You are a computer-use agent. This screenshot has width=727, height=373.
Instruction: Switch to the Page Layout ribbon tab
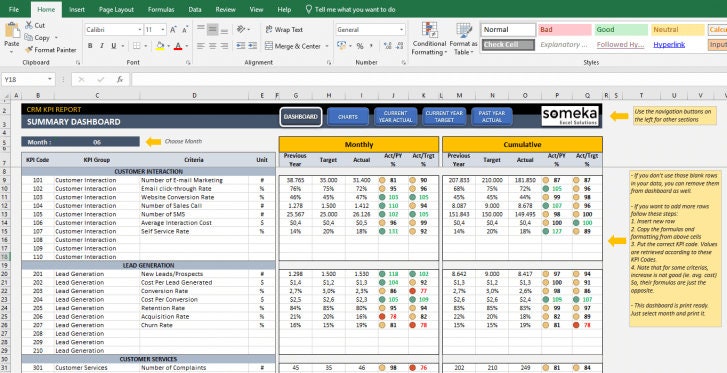(x=116, y=9)
